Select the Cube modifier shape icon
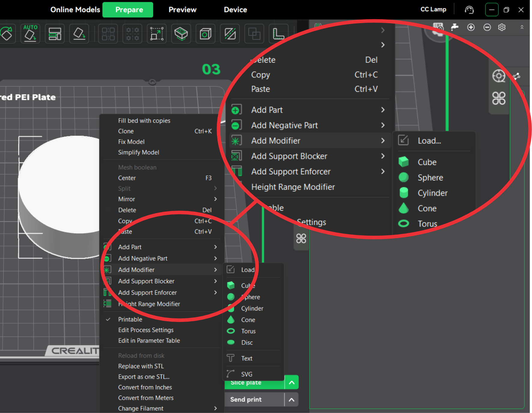The image size is (532, 413). click(231, 285)
